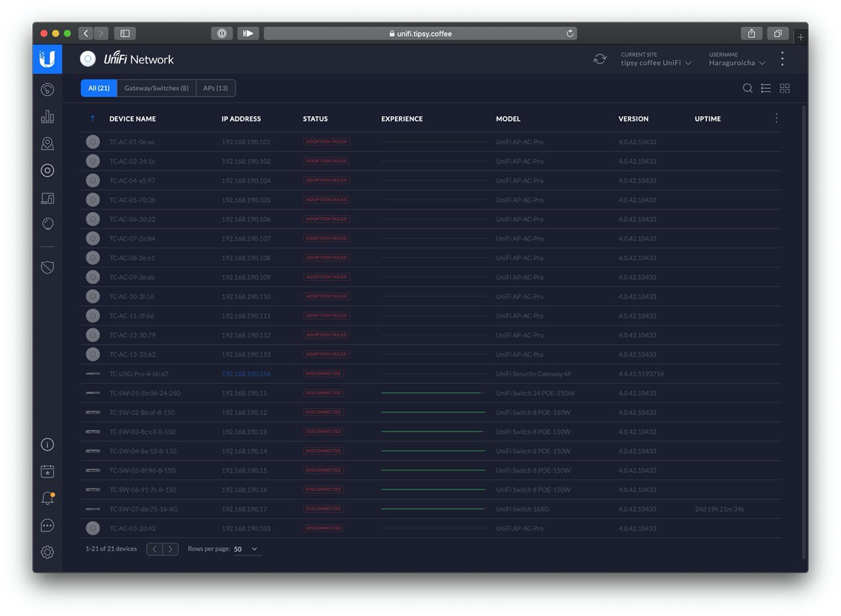Toggle the browser sidebar button
Image resolution: width=841 pixels, height=616 pixels.
(125, 33)
